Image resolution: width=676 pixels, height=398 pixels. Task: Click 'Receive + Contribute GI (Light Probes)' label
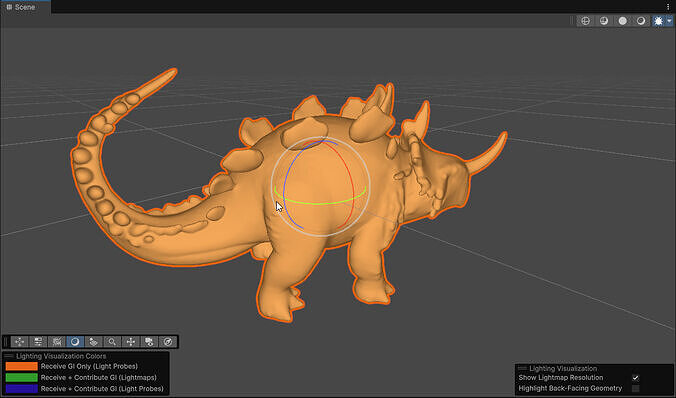(102, 389)
